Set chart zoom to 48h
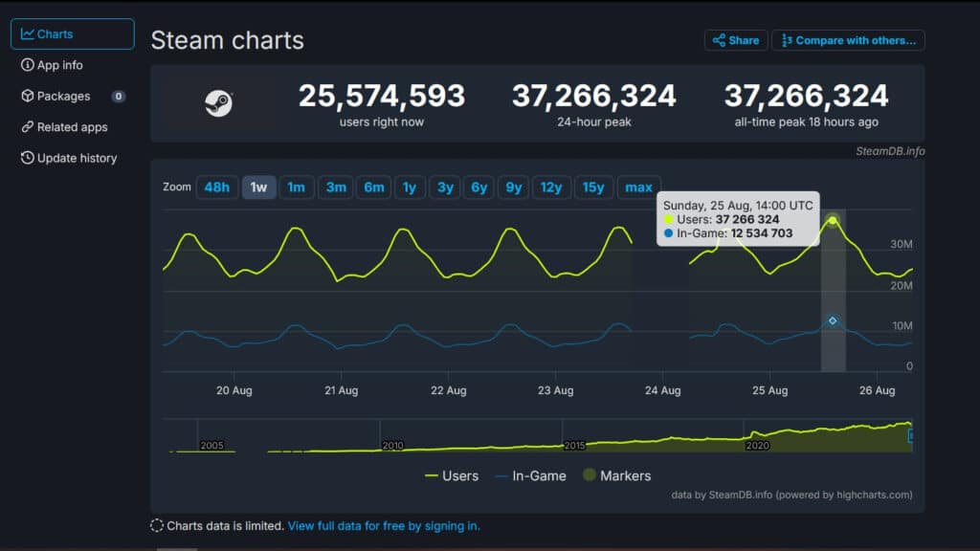 click(217, 187)
